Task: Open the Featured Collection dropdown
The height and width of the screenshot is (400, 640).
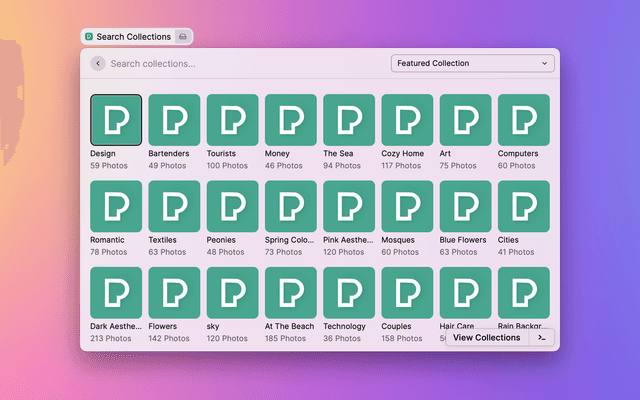Action: coord(472,63)
